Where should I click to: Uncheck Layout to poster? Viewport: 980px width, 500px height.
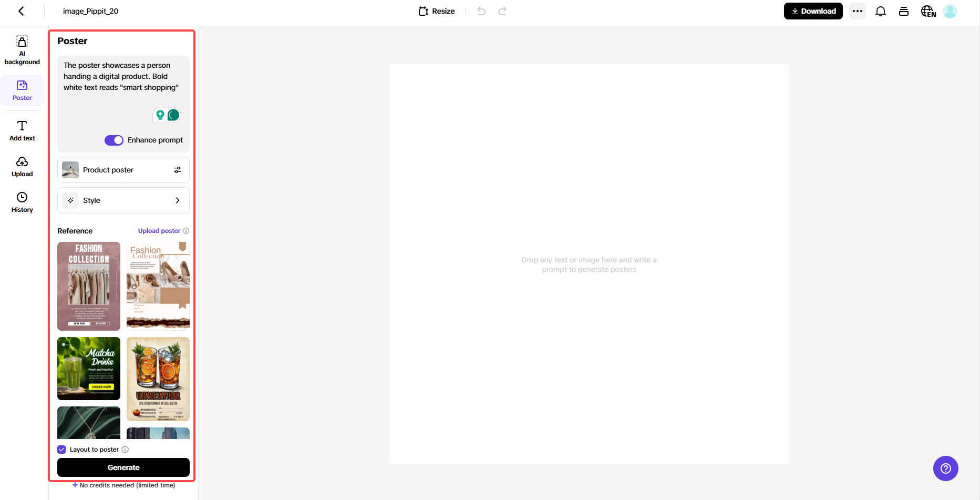pos(61,449)
